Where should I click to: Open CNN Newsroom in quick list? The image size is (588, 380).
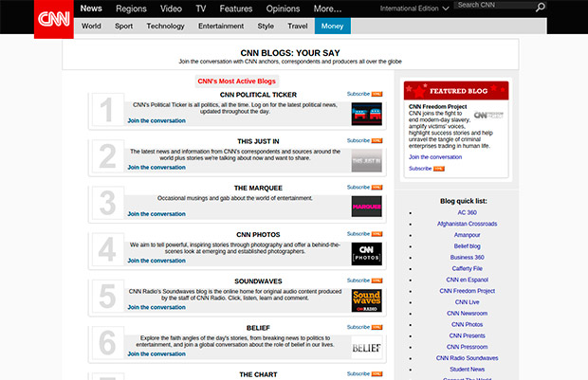coord(467,314)
